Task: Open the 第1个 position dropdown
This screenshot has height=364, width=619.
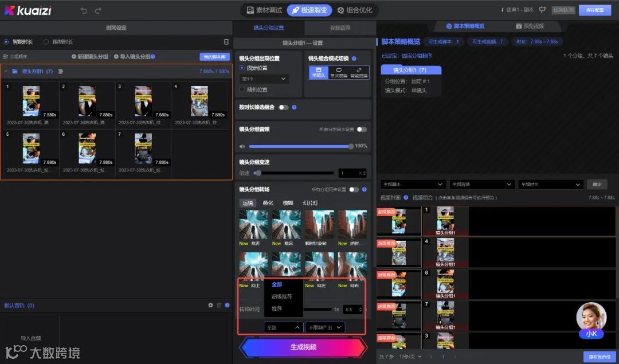Action: point(264,79)
